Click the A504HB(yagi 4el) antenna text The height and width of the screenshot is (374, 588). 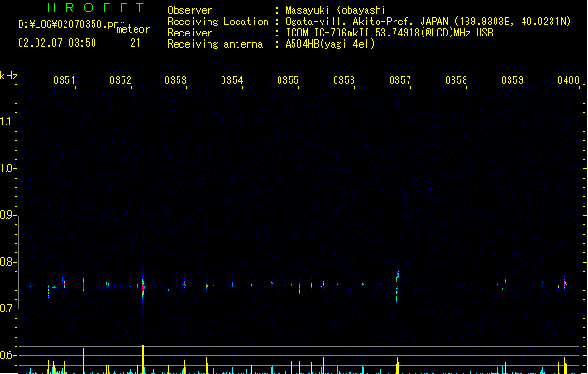[x=330, y=44]
